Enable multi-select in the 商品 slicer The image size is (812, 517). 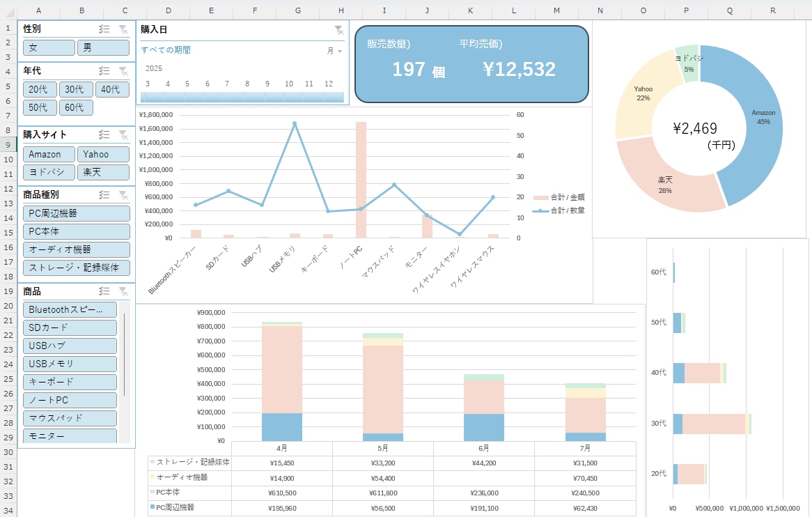[104, 292]
